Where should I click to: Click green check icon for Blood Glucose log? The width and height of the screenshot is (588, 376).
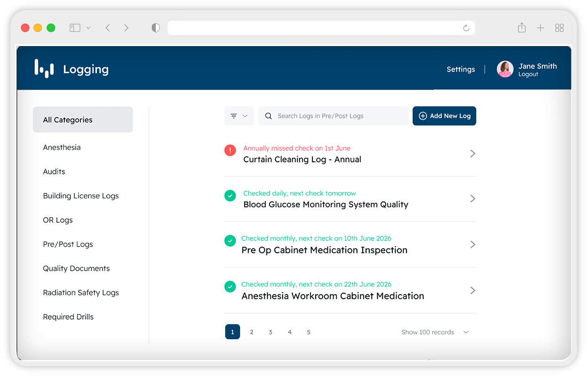[230, 196]
